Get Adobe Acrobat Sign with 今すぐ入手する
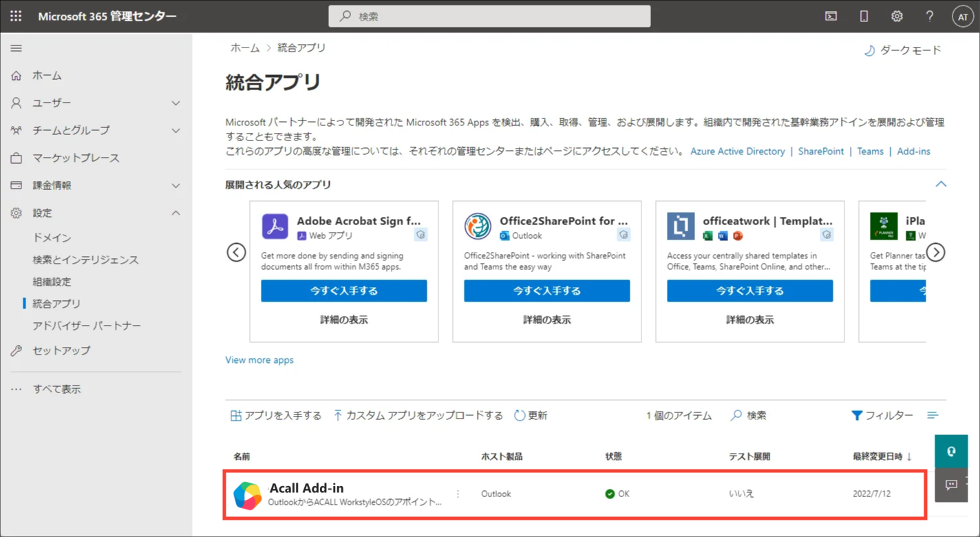This screenshot has height=537, width=980. click(x=344, y=291)
